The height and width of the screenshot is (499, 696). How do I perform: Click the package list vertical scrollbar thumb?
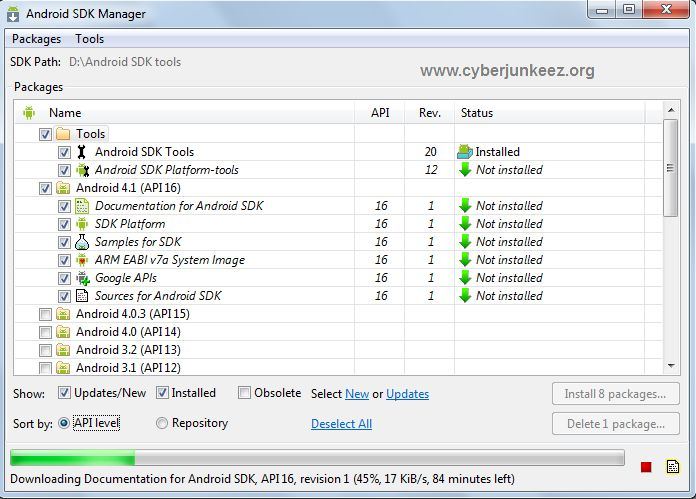click(x=671, y=168)
